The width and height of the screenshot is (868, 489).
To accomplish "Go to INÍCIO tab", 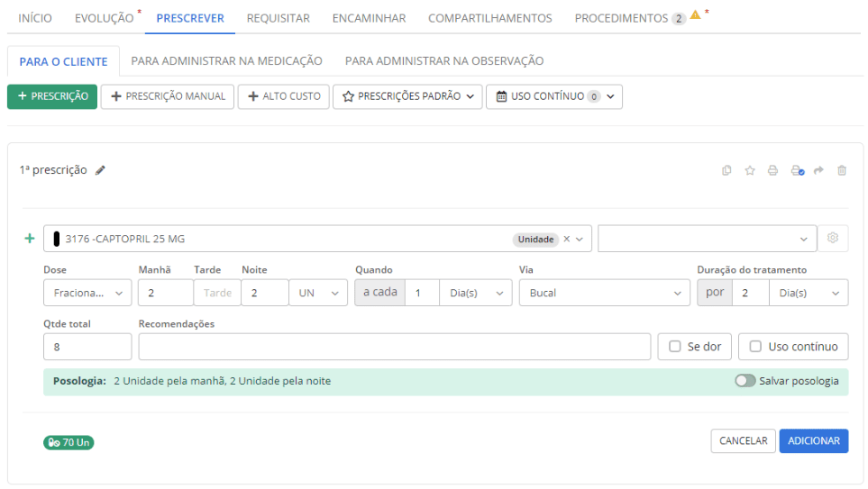I will coord(35,18).
